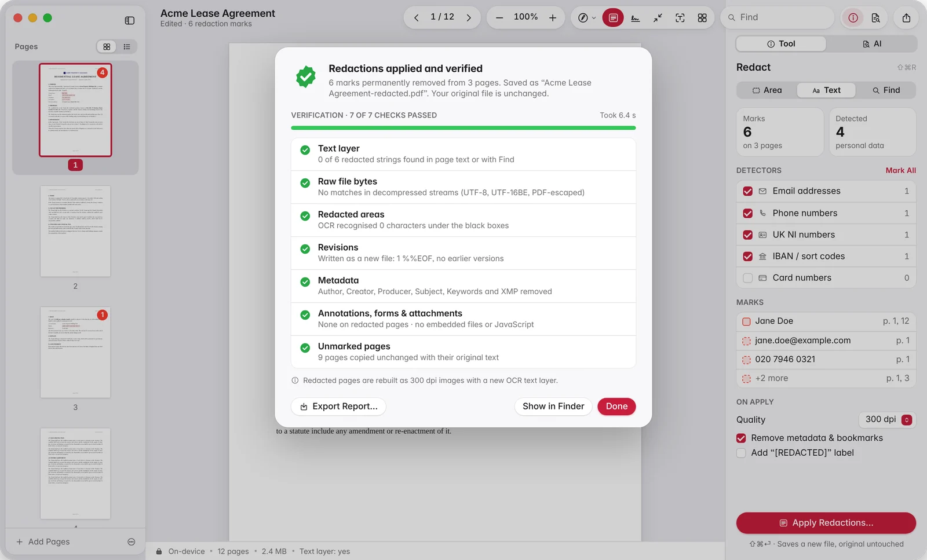Select the Jane Doe mark row
The height and width of the screenshot is (560, 927).
[x=826, y=321]
